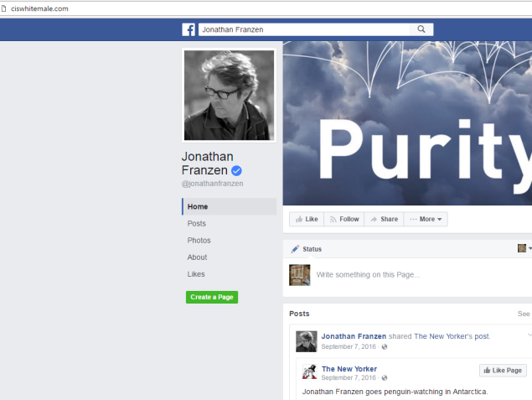Click the Facebook logo icon

click(x=189, y=29)
